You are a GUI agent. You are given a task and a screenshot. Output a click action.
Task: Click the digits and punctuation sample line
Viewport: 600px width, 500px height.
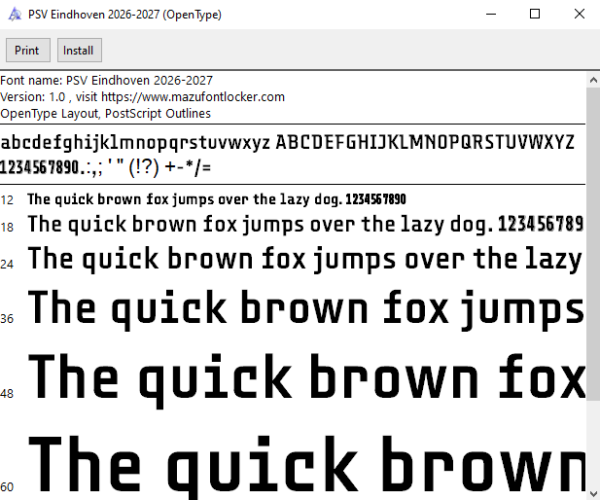pos(106,167)
